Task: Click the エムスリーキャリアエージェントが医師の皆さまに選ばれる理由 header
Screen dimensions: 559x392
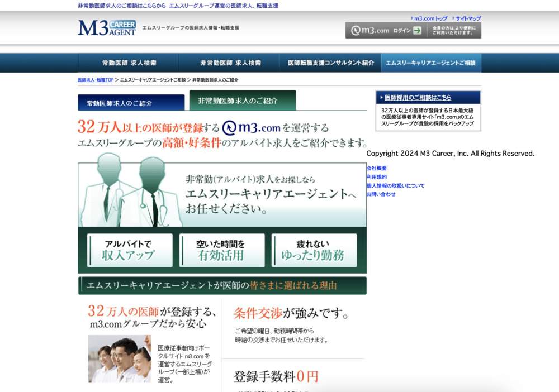Action: [x=222, y=285]
